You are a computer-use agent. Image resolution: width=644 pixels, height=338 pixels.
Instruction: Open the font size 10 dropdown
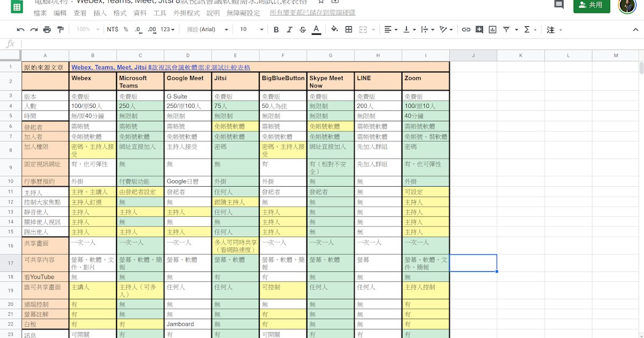pos(252,30)
